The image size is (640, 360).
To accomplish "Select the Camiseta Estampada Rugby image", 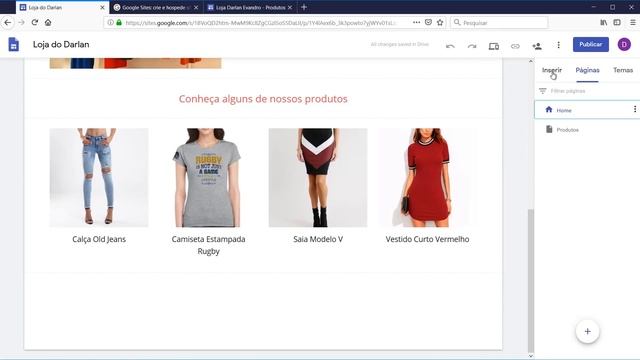I will [x=208, y=178].
